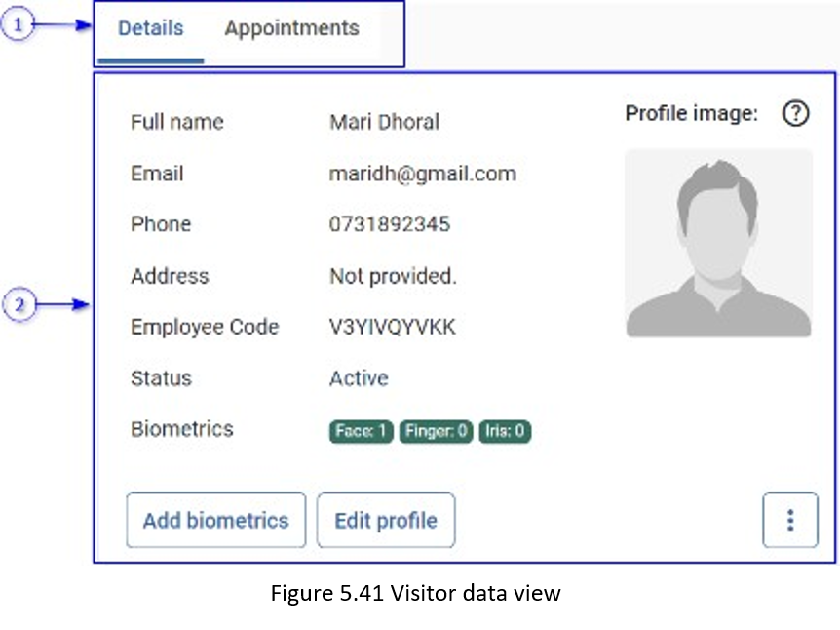Select the employee code V3YIVQYVKK
840x630 pixels.
point(393,327)
